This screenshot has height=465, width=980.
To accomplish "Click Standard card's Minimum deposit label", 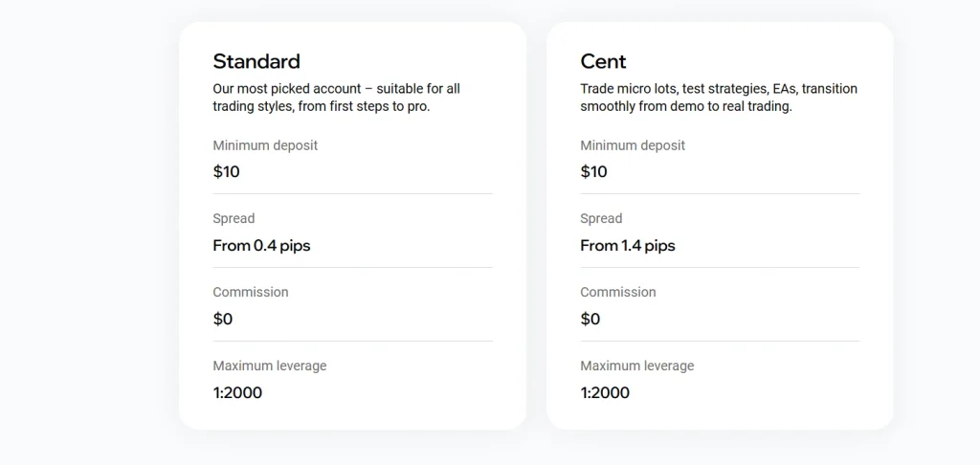I will click(x=265, y=145).
